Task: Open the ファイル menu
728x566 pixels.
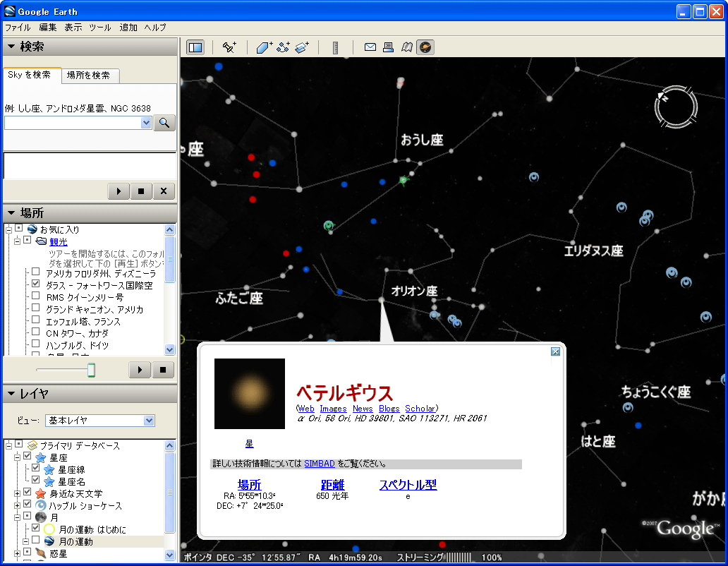Action: pyautogui.click(x=18, y=28)
